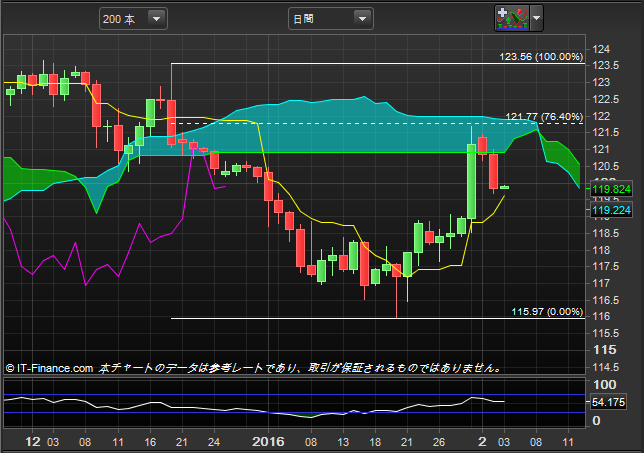644x453 pixels.
Task: Click the 124 price axis label
Action: click(x=601, y=49)
